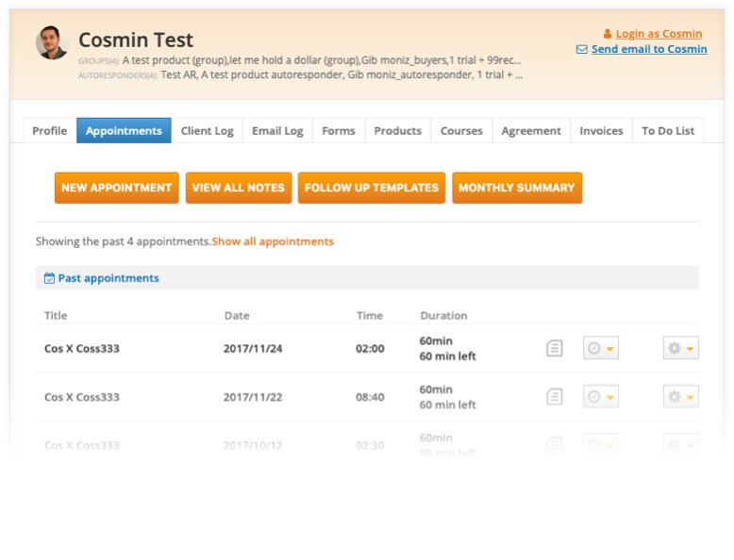Click Send email to Cosmin link
734x560 pixels.
click(x=649, y=49)
